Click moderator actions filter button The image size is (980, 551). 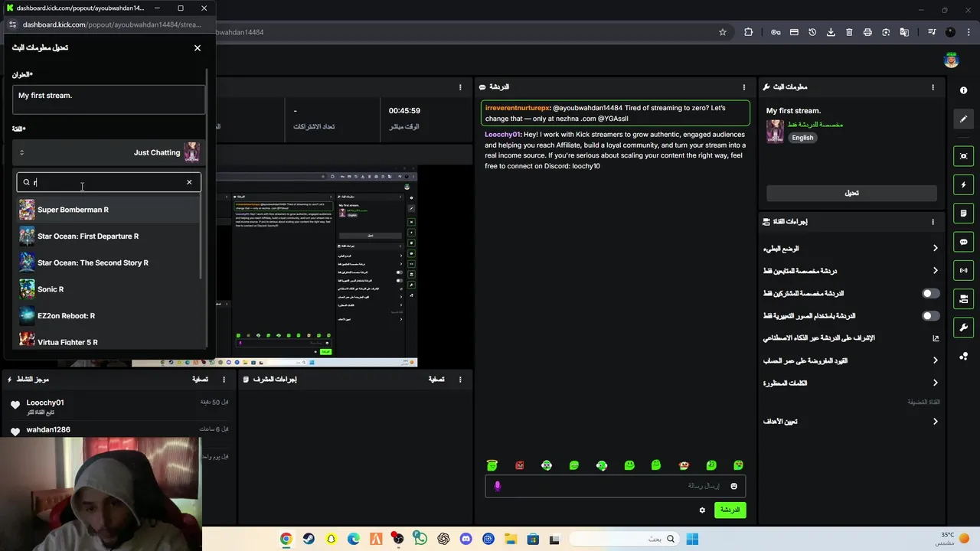pyautogui.click(x=436, y=380)
